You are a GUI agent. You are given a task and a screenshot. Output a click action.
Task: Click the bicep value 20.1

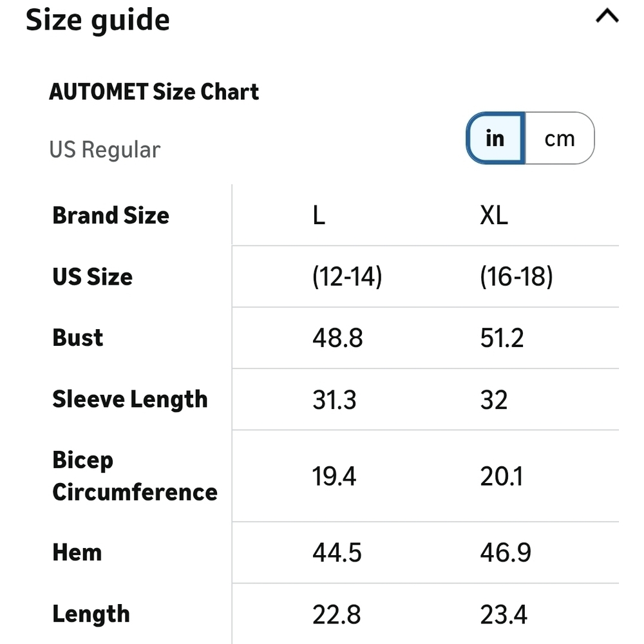(x=501, y=477)
